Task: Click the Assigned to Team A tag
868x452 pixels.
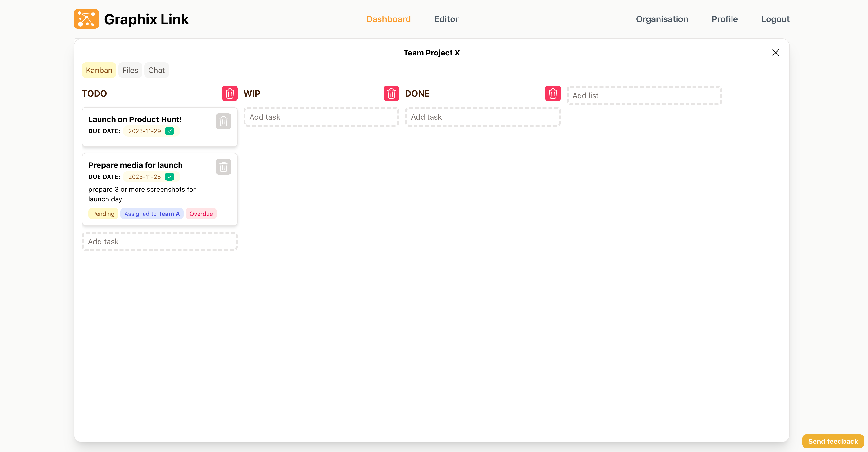Action: (x=152, y=214)
